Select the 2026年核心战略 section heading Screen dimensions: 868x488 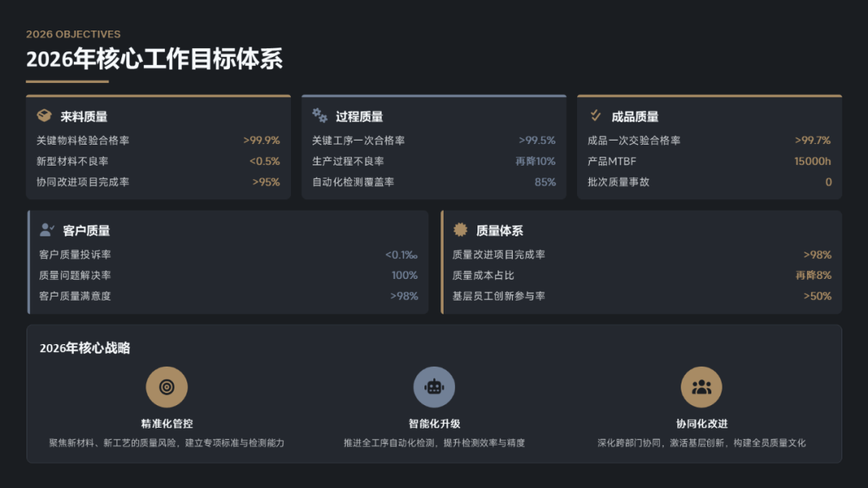84,348
